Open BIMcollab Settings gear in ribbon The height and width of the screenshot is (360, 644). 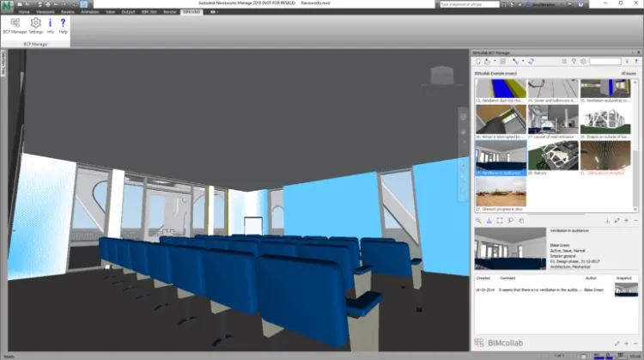(x=35, y=25)
